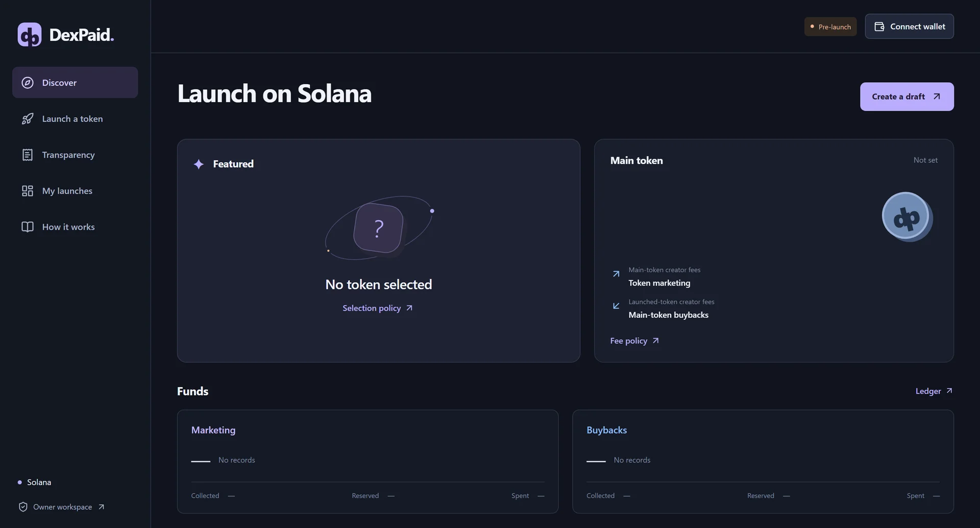Click the Featured sparkle star icon
Viewport: 980px width, 528px height.
[x=199, y=164]
